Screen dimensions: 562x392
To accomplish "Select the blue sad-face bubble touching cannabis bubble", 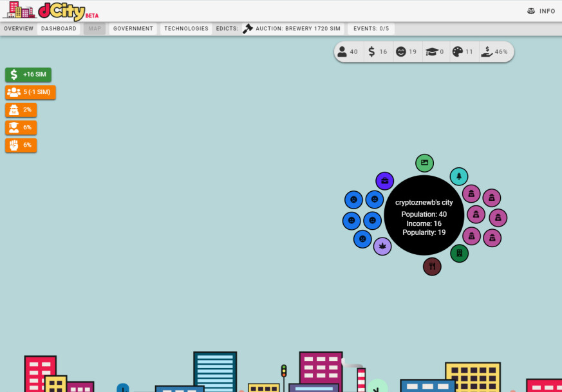I will 362,239.
